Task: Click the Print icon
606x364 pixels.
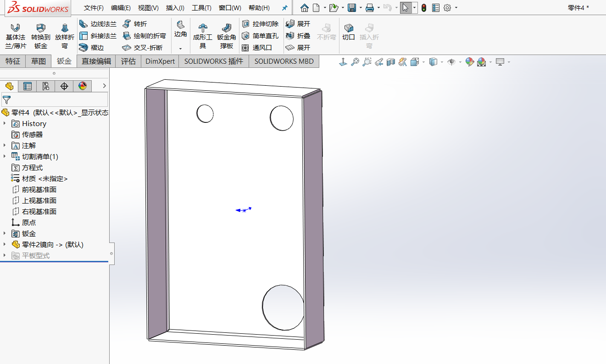Action: click(x=370, y=8)
